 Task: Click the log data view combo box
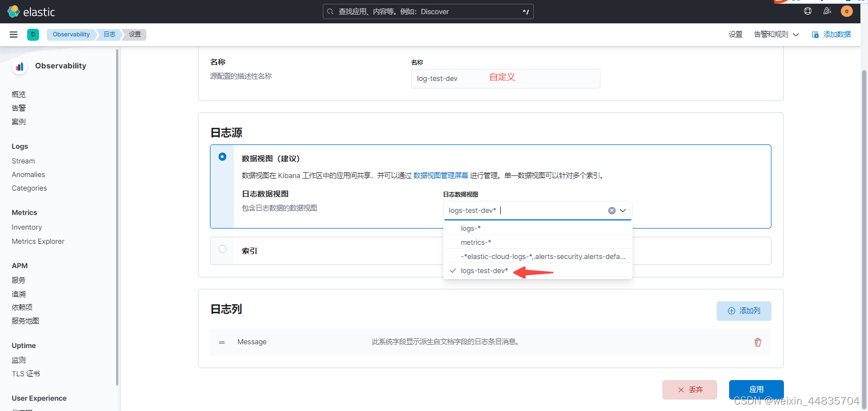tap(538, 211)
